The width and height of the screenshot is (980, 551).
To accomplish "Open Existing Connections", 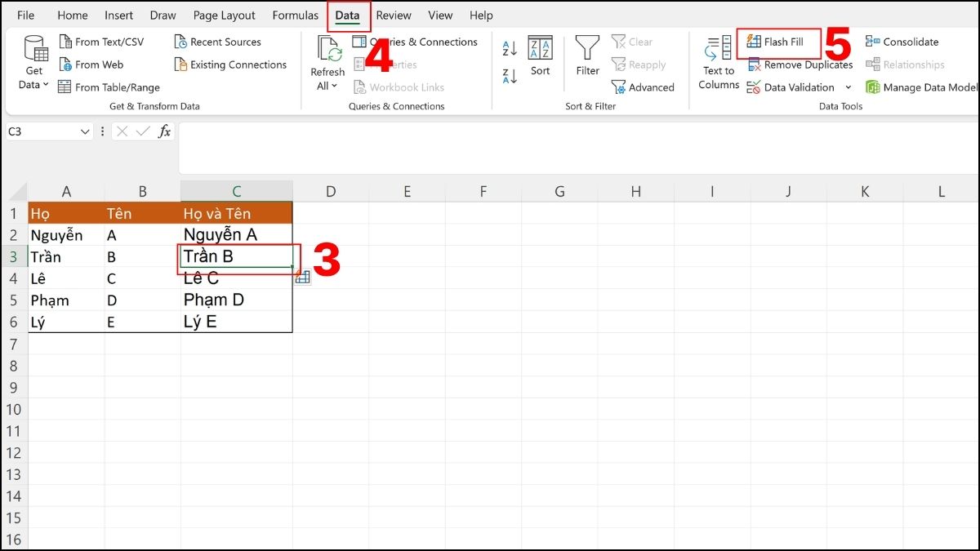I will click(x=230, y=64).
